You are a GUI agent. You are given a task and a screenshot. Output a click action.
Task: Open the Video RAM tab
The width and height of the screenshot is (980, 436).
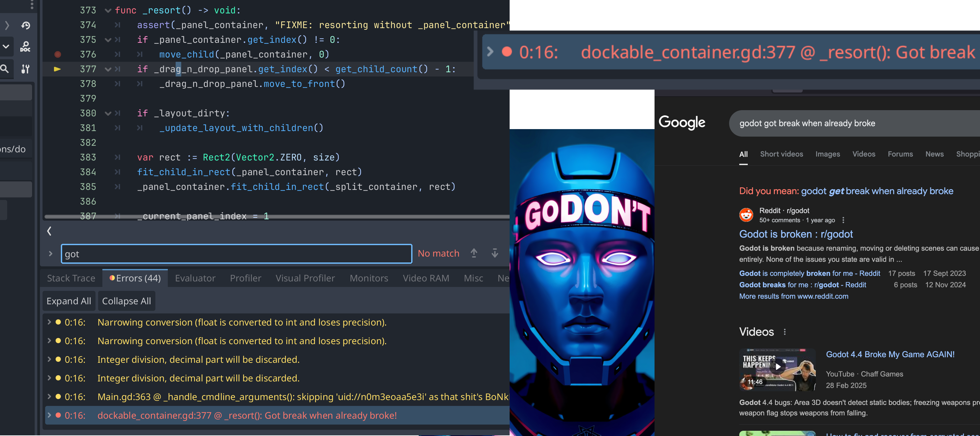pos(426,278)
